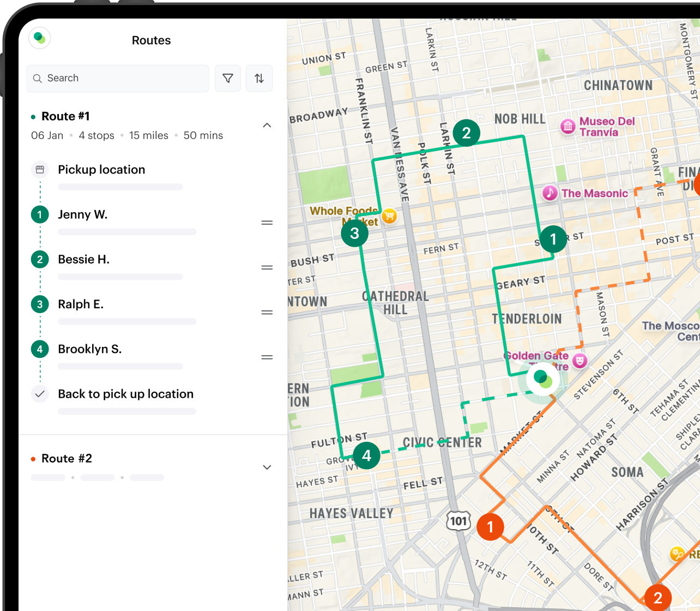700x611 pixels.
Task: Click the Search routes field
Action: point(118,79)
